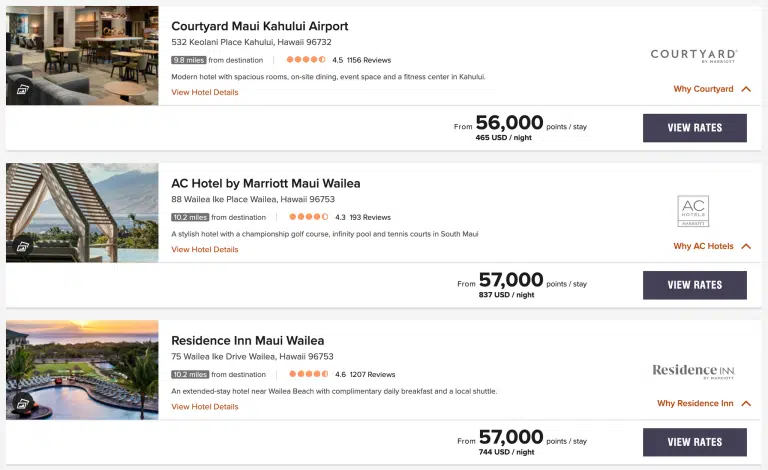The height and width of the screenshot is (470, 768).
Task: Click the Residence Inn brand logo
Action: click(x=693, y=371)
